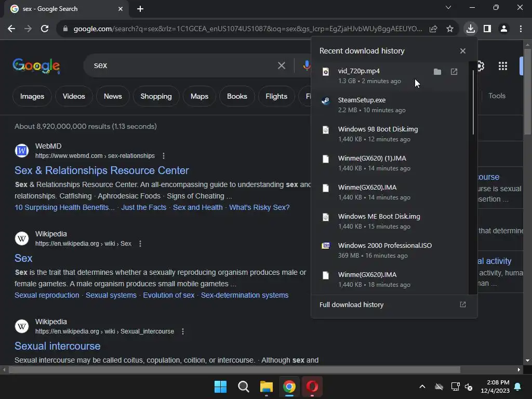
Task: Open 'Sexual intercourse' result title
Action: point(57,346)
